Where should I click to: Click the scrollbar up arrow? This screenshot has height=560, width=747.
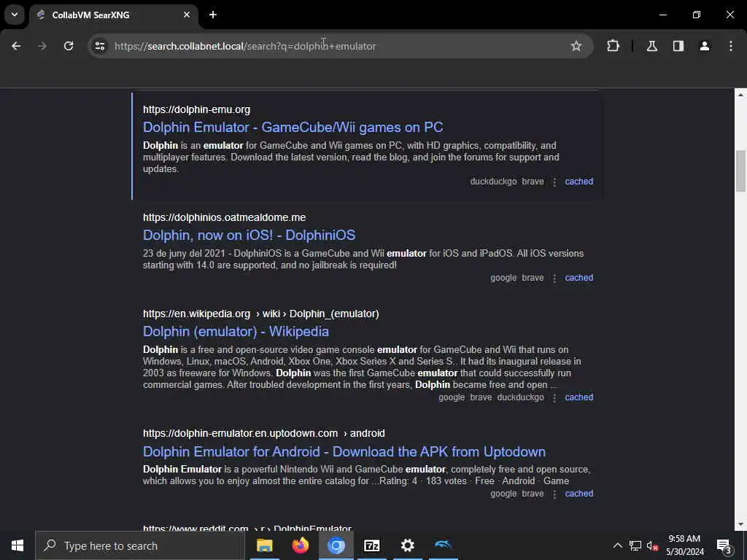click(x=740, y=95)
